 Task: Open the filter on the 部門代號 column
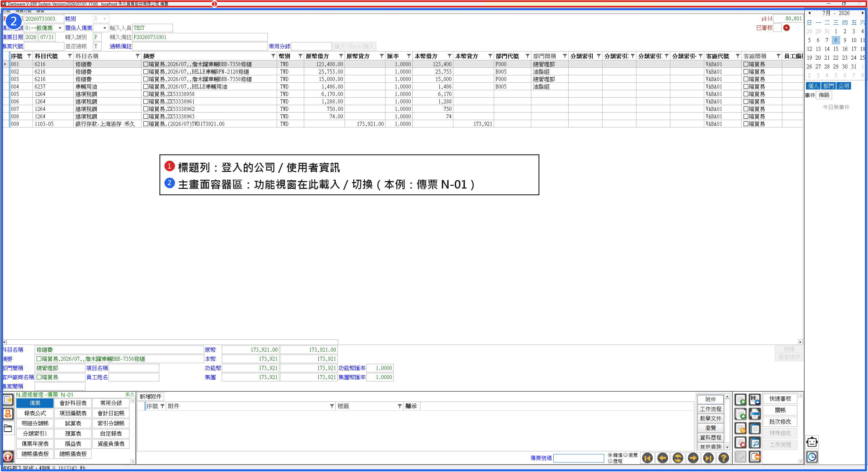pyautogui.click(x=528, y=56)
